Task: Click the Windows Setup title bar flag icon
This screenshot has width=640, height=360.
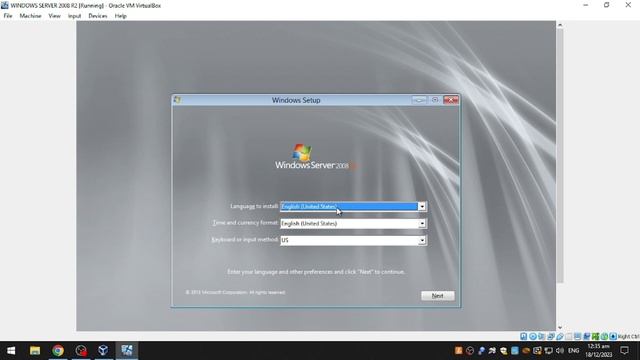Action: pos(177,100)
